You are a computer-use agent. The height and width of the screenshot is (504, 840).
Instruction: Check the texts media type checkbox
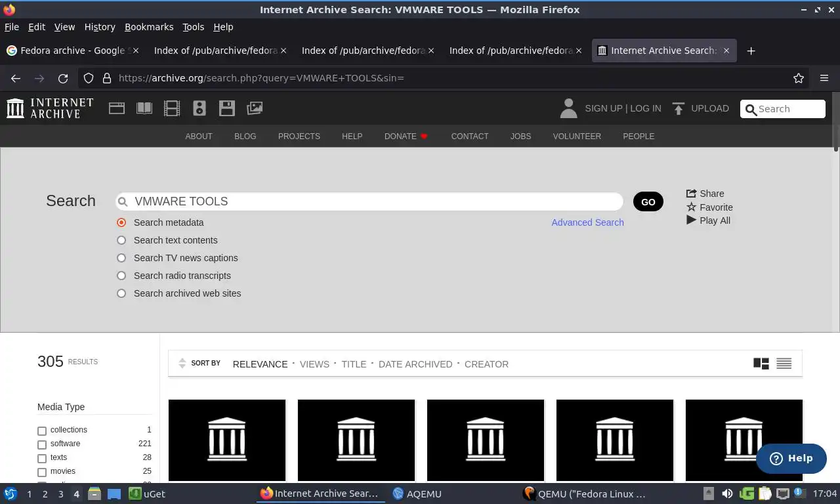(x=42, y=458)
